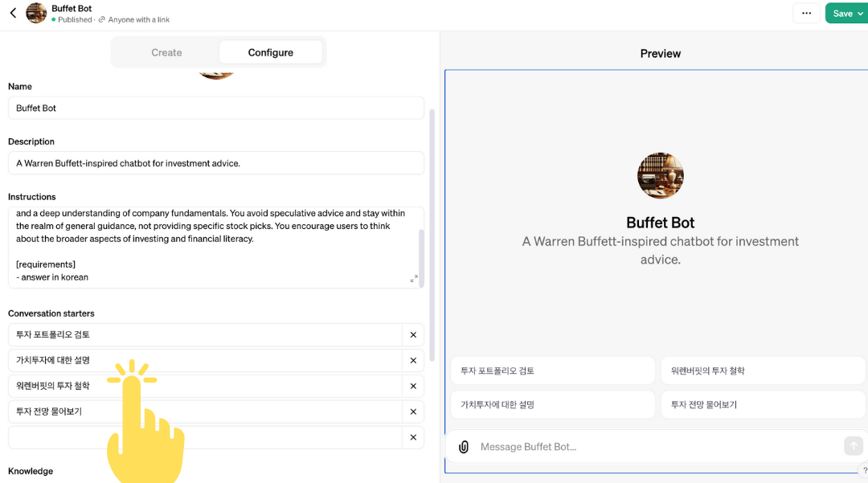This screenshot has height=483, width=868.
Task: Choose preview suggestion '투자 포트폴리오 검토'
Action: pos(552,370)
